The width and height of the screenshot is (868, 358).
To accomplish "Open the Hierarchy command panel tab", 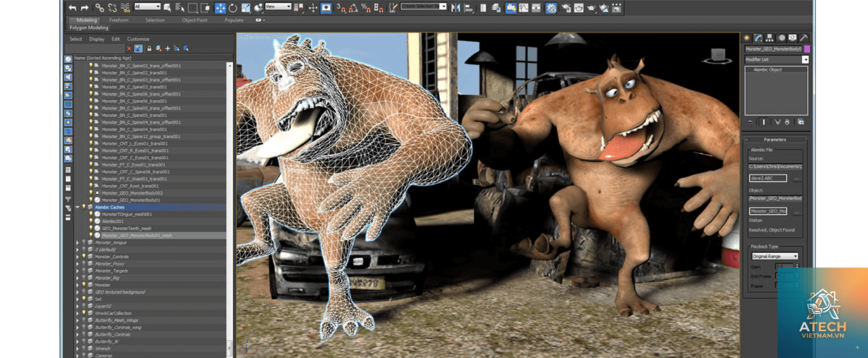I will point(769,38).
